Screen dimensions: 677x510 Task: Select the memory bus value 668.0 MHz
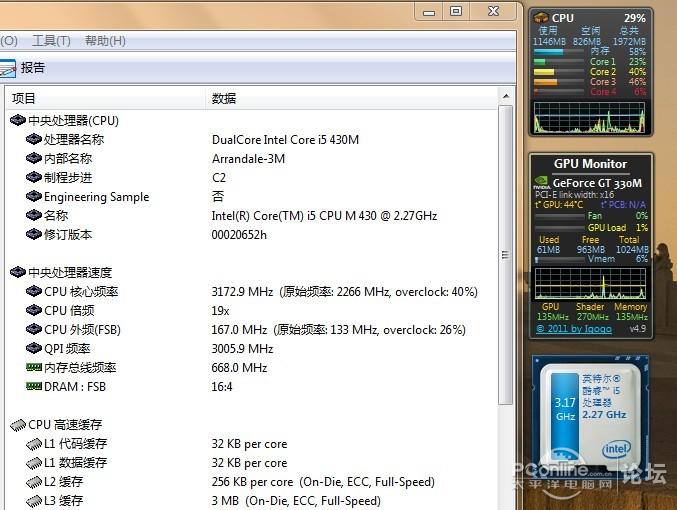[239, 367]
